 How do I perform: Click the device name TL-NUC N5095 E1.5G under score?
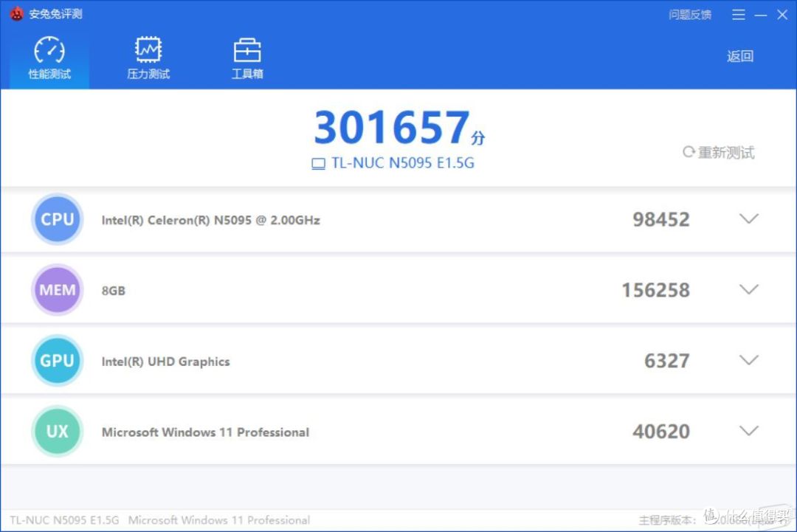pos(403,162)
